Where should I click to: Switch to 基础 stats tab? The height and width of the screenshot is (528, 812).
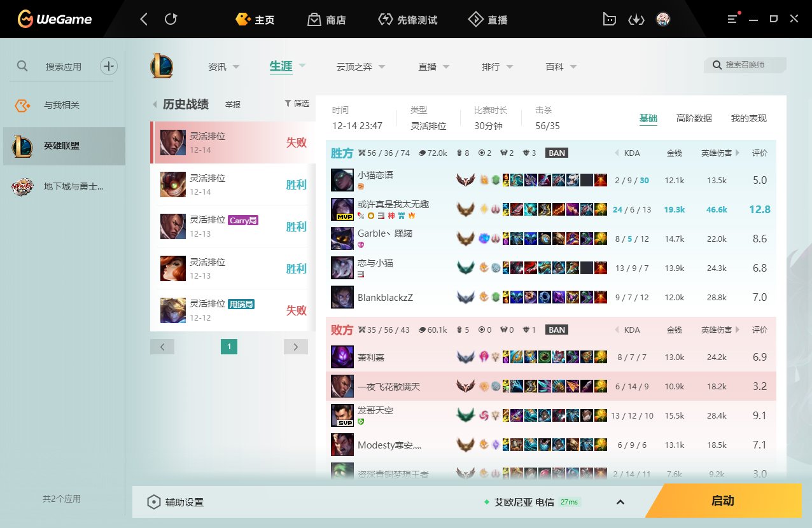click(x=648, y=118)
